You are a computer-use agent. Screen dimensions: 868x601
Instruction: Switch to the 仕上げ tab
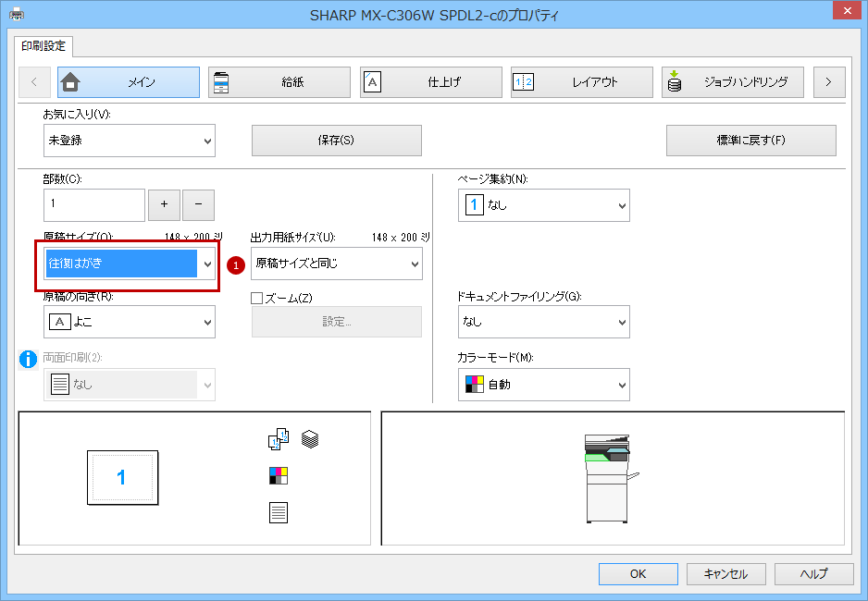point(431,82)
